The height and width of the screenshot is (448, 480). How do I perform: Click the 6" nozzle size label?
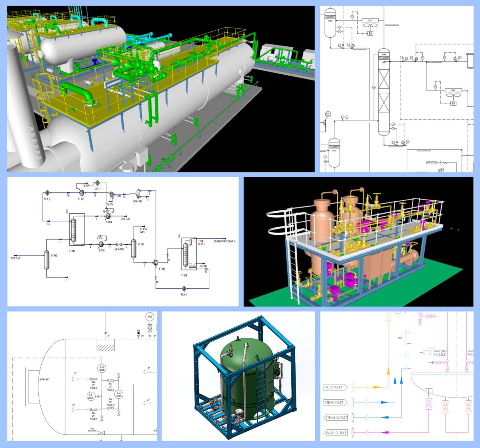click(x=109, y=336)
